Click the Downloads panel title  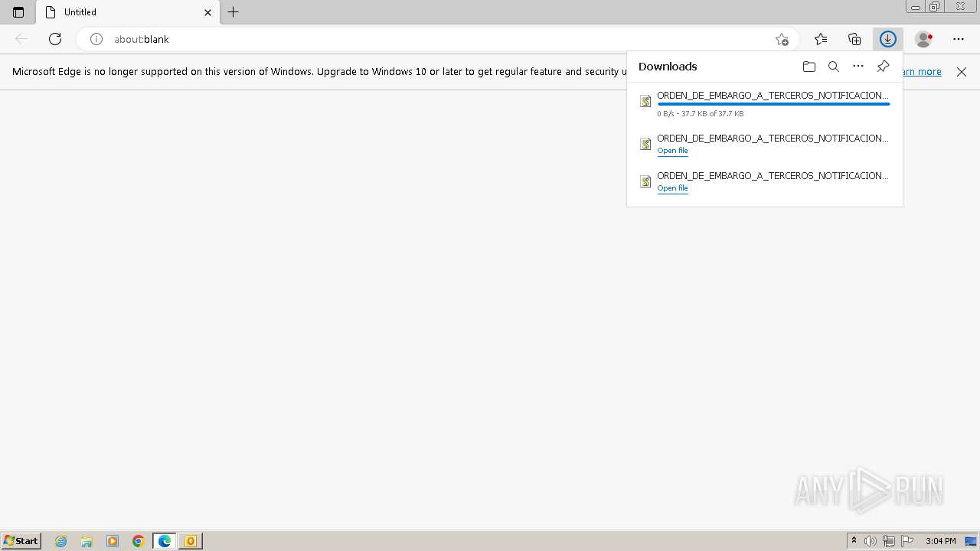coord(668,67)
